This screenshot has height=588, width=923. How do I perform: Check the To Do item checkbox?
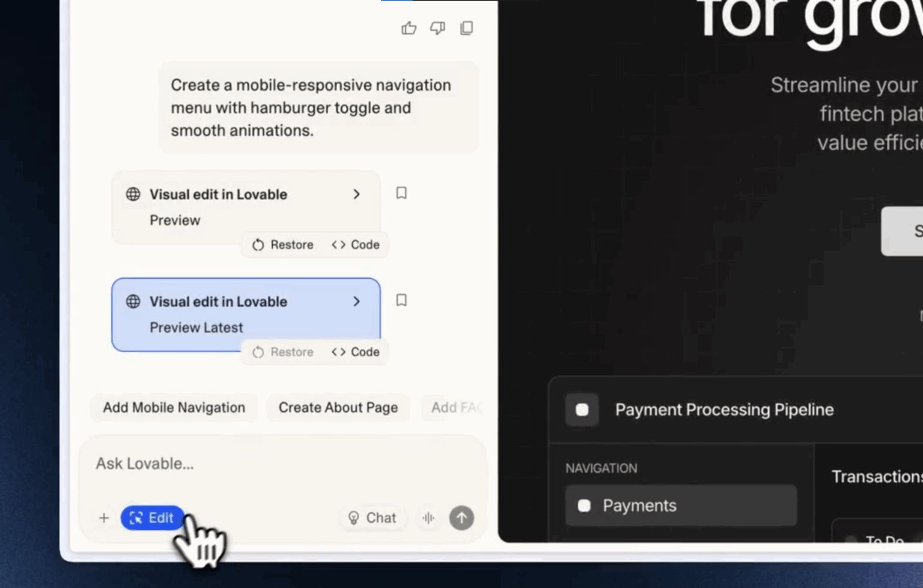point(850,540)
